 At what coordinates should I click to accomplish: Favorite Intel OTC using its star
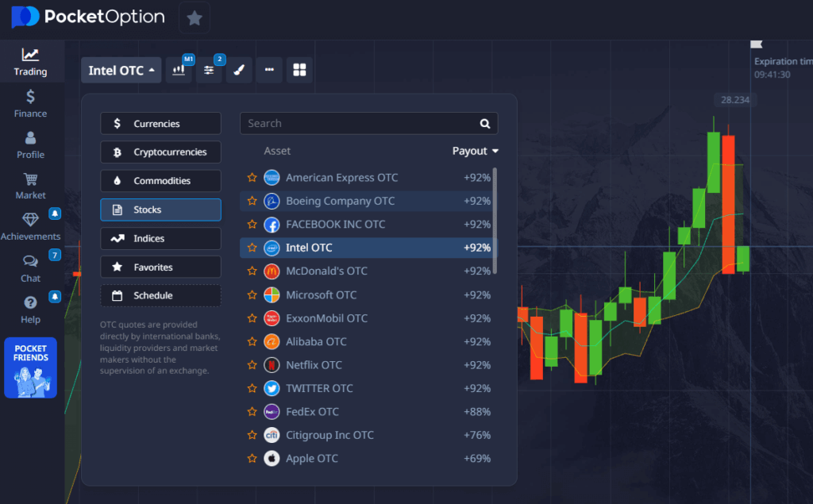252,248
